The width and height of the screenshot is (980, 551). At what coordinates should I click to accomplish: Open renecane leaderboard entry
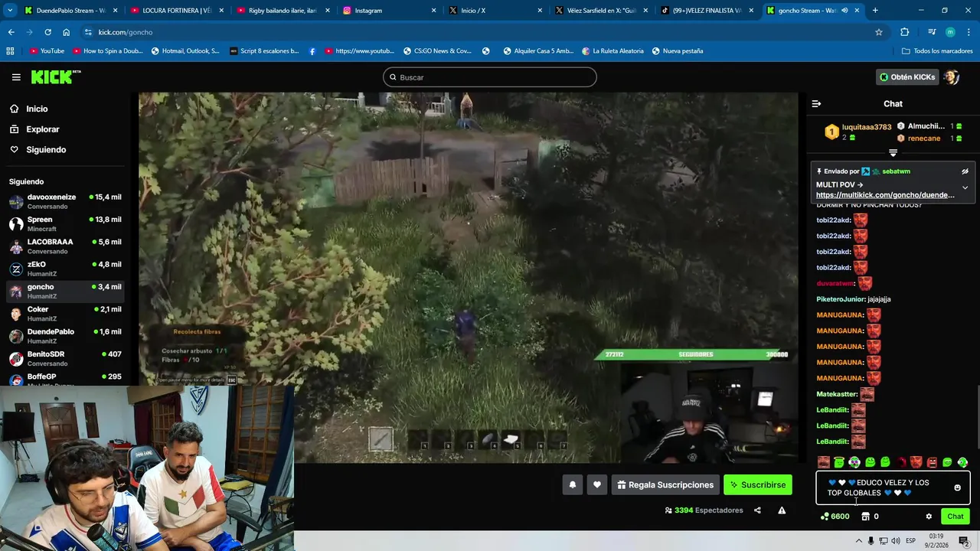923,139
